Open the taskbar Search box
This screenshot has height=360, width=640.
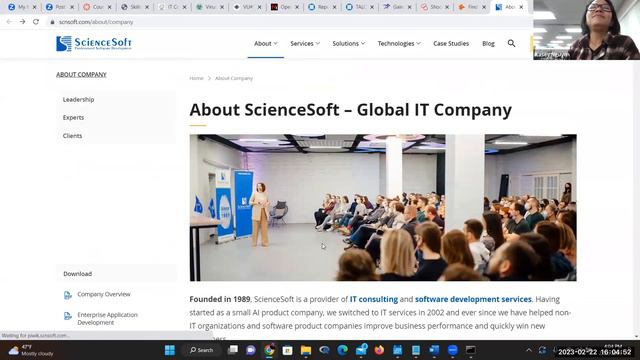(202, 350)
